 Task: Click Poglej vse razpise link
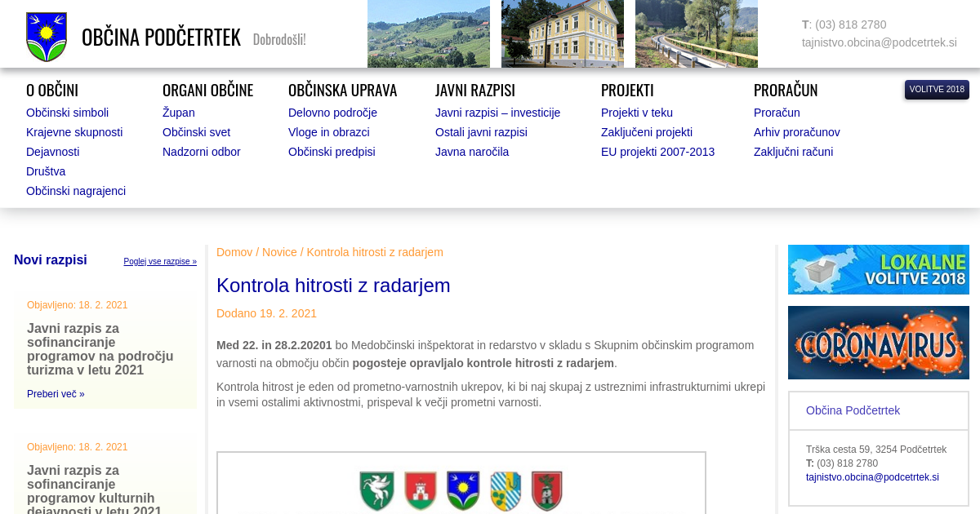pyautogui.click(x=160, y=262)
